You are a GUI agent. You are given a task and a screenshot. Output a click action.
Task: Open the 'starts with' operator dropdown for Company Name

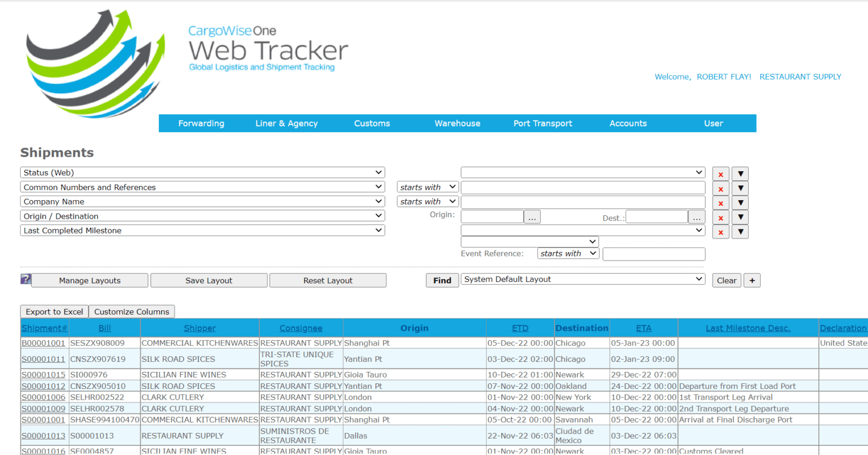[427, 201]
